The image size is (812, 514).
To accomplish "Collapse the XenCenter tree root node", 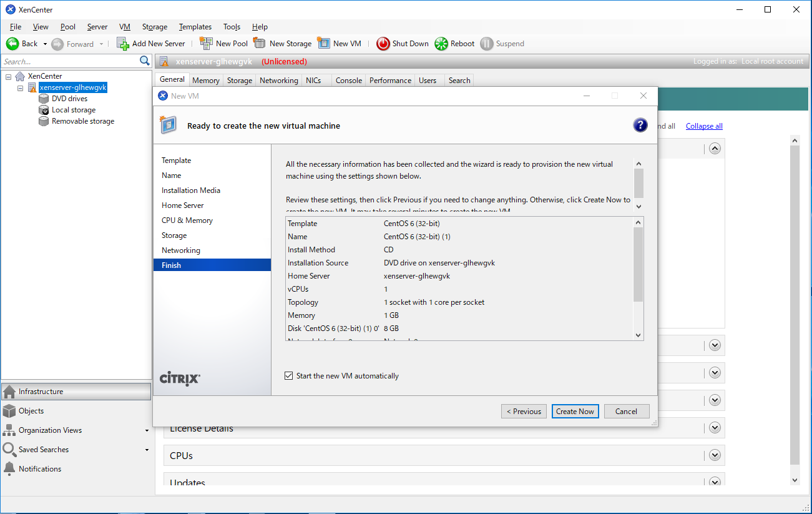I will coord(9,76).
